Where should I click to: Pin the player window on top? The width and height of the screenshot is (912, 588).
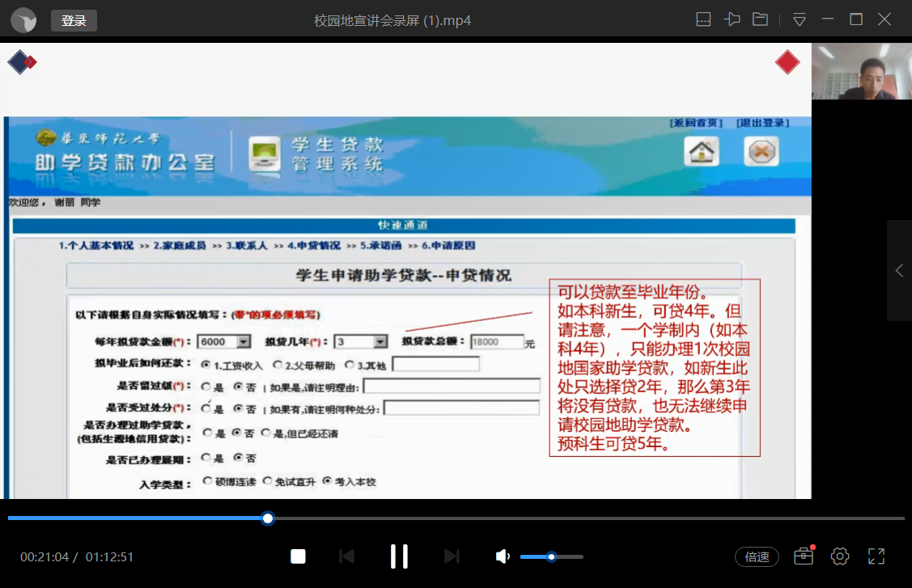[x=732, y=19]
